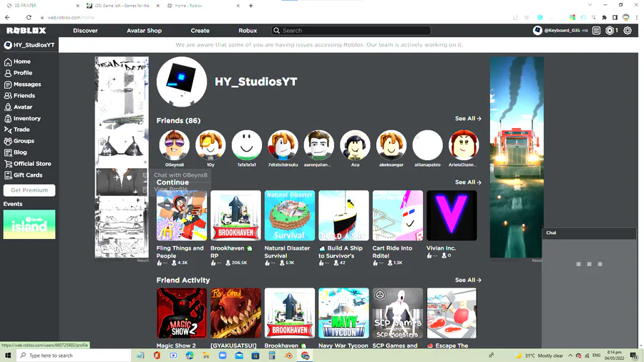Open the Spotify island event banner
Viewport: 644px width, 362px height.
(29, 224)
